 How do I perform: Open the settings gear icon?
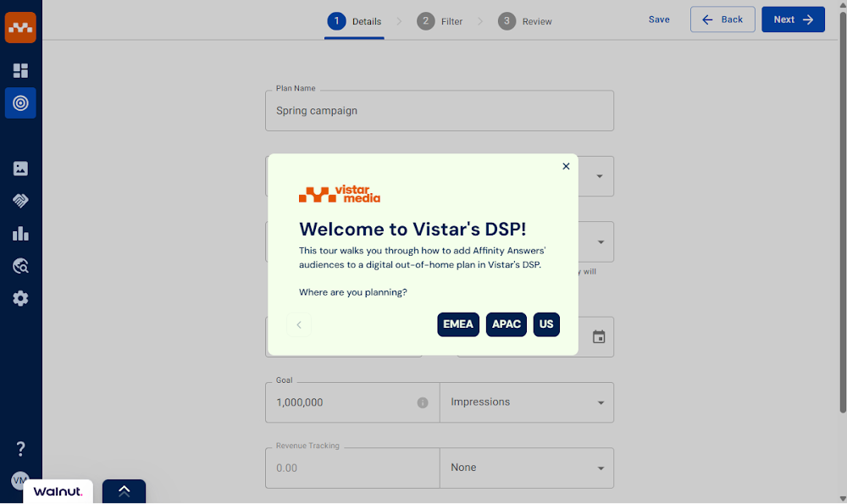(20, 298)
